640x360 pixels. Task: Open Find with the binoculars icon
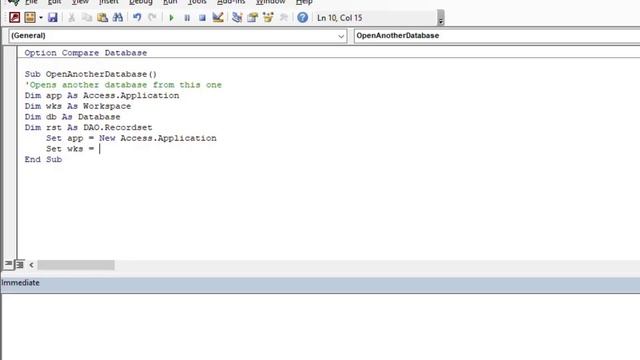coord(118,18)
